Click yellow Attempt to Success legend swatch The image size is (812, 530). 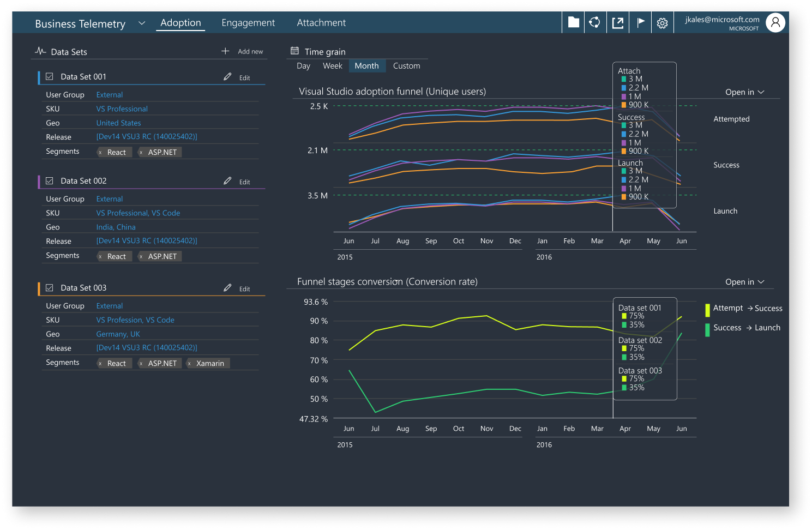pyautogui.click(x=707, y=310)
